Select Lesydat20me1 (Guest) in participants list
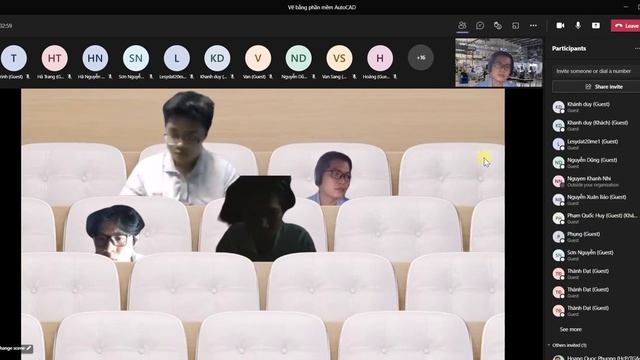640x360 pixels. click(595, 144)
